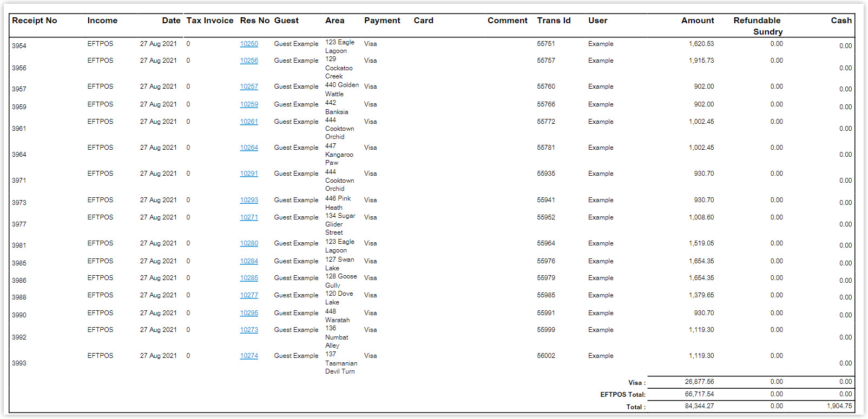Select receipt number 3957
The width and height of the screenshot is (868, 419).
coord(19,89)
